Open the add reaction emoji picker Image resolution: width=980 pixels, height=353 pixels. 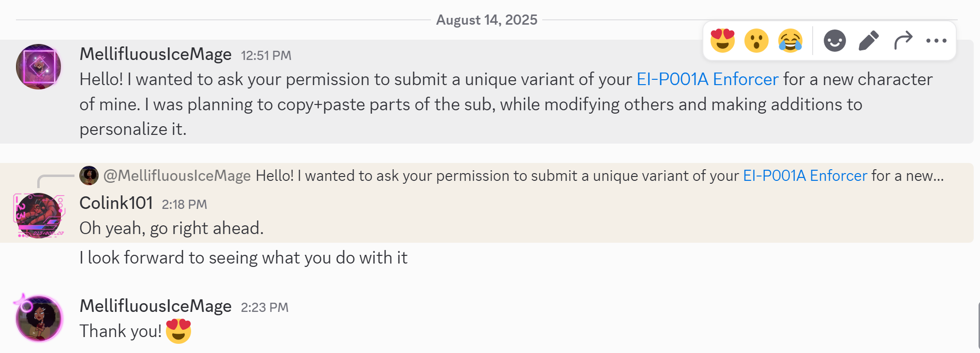click(x=834, y=41)
